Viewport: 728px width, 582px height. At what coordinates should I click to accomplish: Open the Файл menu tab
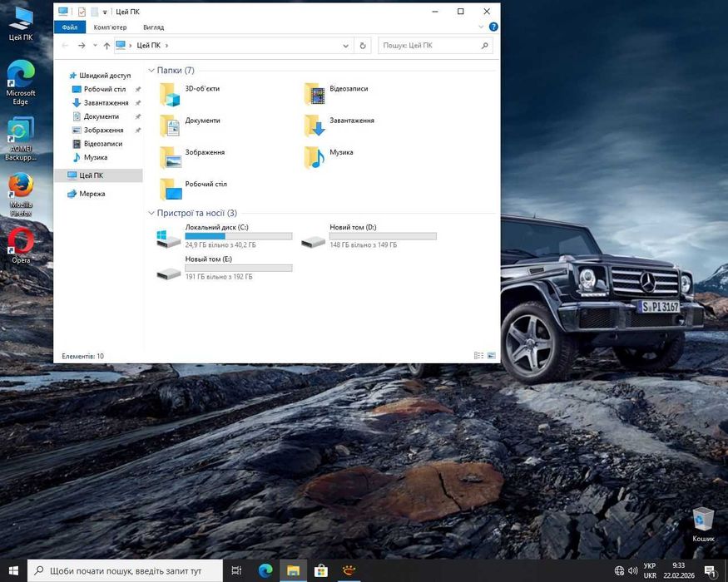(x=70, y=27)
